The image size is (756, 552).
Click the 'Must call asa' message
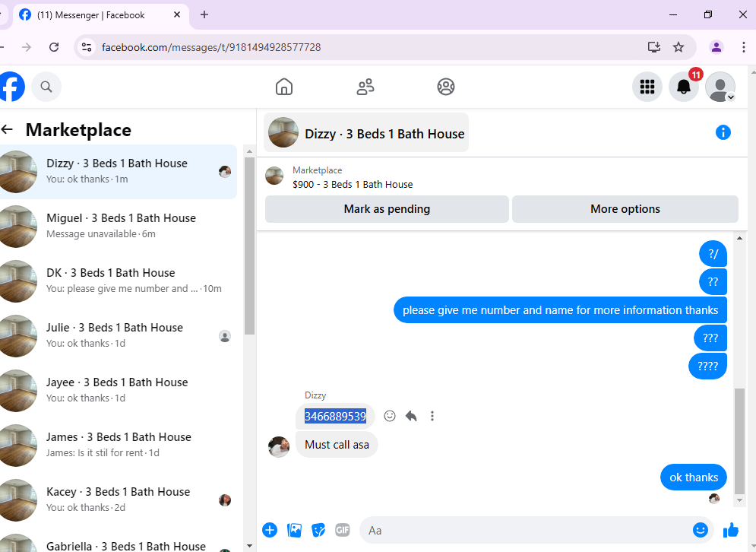coord(337,444)
